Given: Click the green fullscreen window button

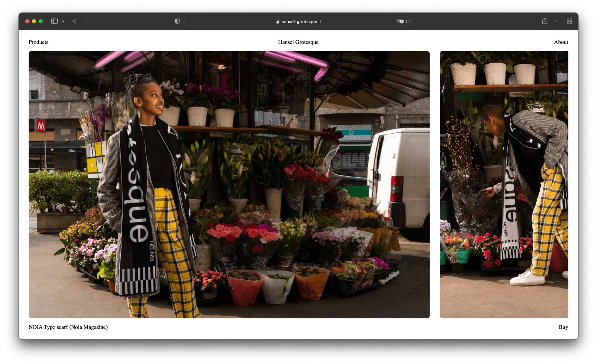Looking at the screenshot, I should click(41, 21).
